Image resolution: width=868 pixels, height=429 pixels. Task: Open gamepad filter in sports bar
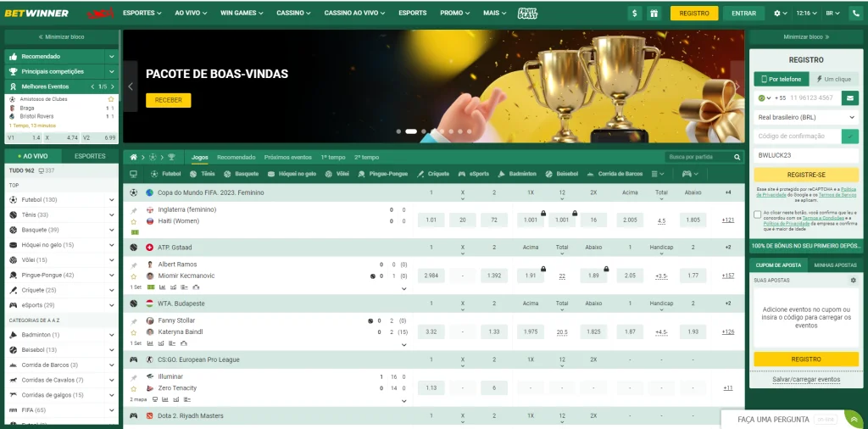689,174
